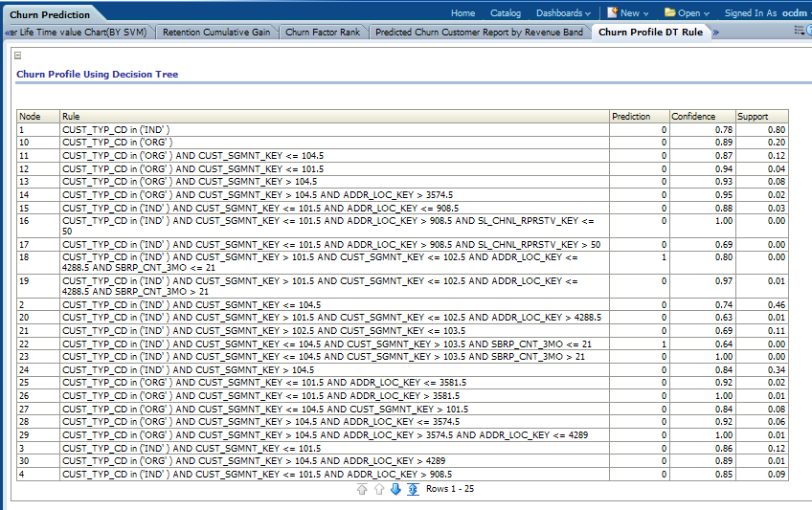
Task: Click node 21 rule cell
Action: (334, 330)
